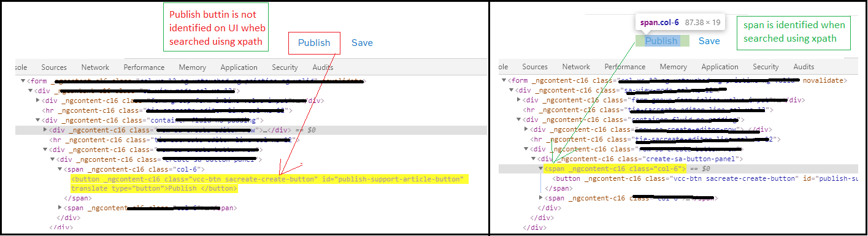Click Publish button in left screenshot page
868x236 pixels.
click(314, 43)
